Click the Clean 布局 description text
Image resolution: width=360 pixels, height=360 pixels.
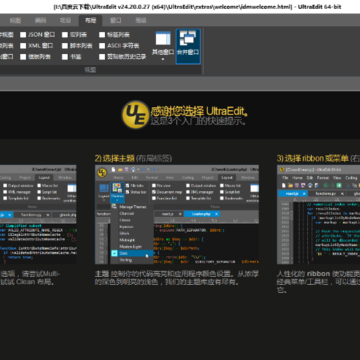[x=30, y=278]
